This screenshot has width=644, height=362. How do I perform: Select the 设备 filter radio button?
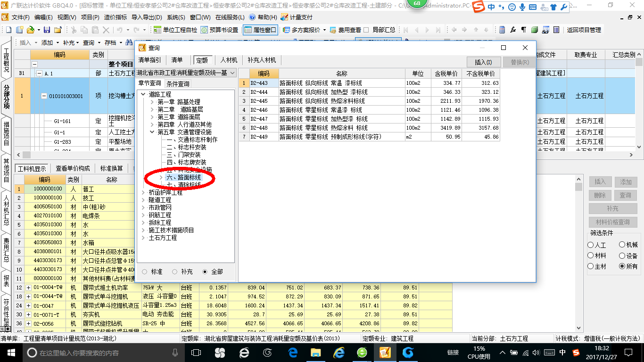click(x=622, y=255)
